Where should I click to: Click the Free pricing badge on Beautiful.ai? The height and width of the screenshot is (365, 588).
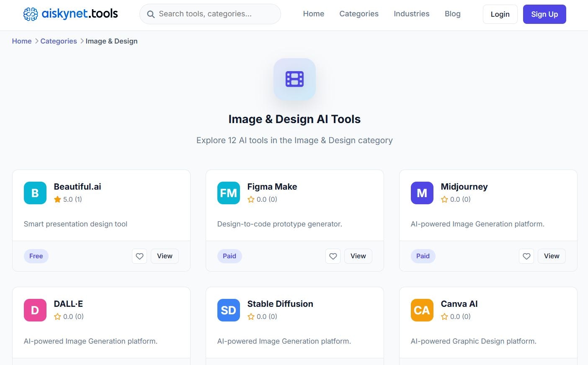point(36,256)
